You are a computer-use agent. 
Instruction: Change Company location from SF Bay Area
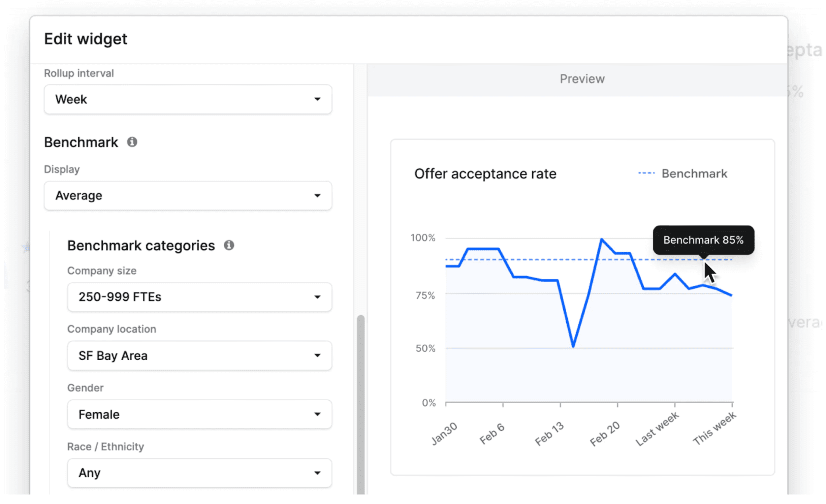coord(199,356)
